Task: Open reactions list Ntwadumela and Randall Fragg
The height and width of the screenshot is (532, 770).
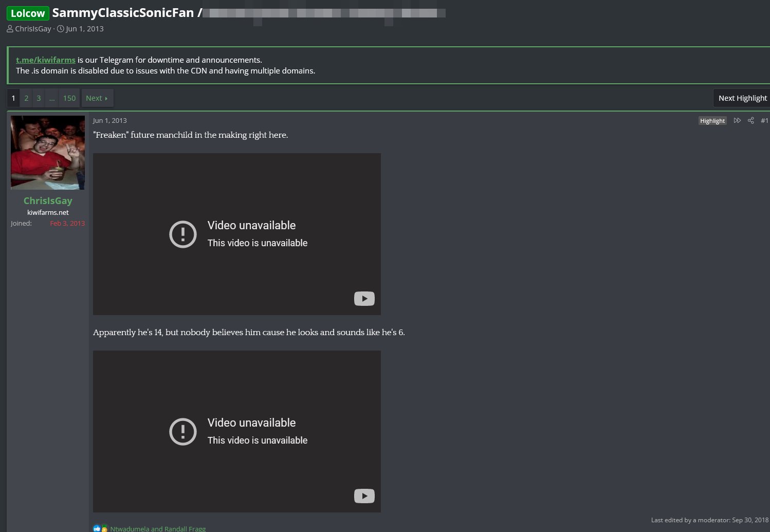Action: 158,528
